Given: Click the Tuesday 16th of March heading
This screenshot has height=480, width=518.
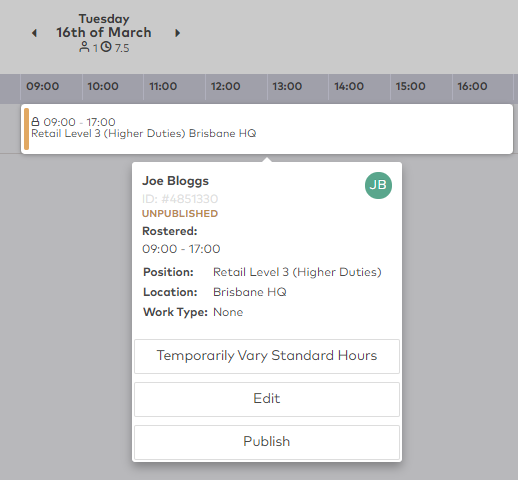Looking at the screenshot, I should (x=104, y=26).
